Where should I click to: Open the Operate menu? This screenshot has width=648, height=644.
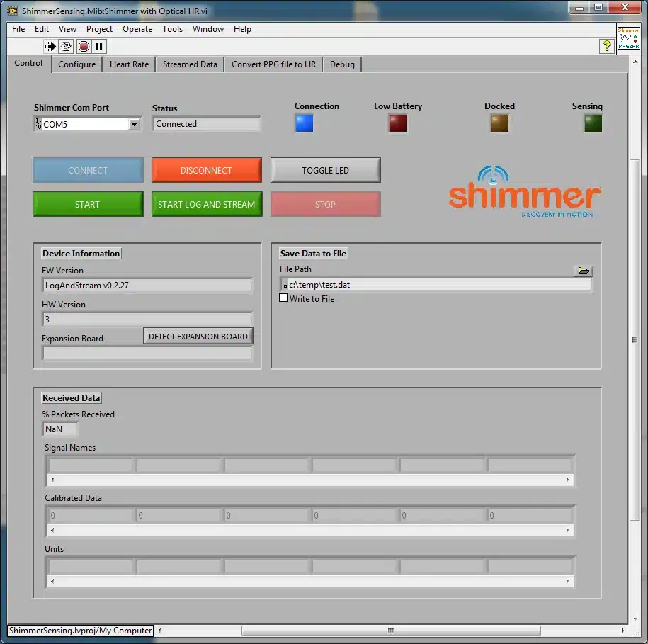coord(137,29)
